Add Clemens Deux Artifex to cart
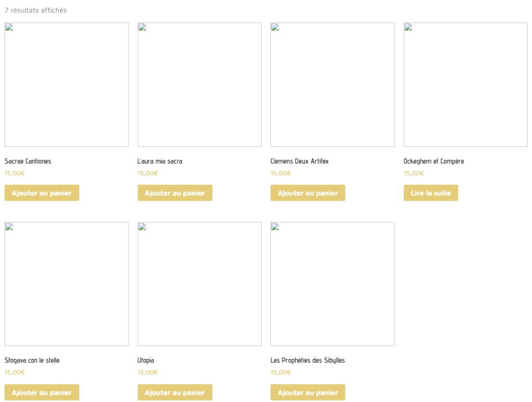The width and height of the screenshot is (532, 402). pyautogui.click(x=308, y=193)
